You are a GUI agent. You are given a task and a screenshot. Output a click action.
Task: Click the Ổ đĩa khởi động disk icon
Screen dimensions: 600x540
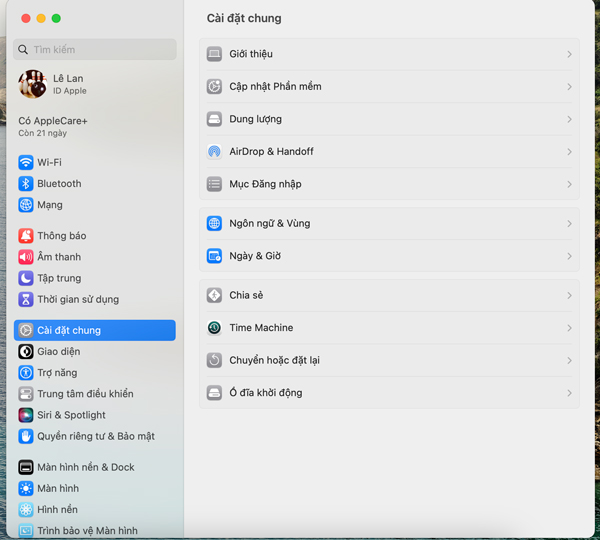coord(214,393)
